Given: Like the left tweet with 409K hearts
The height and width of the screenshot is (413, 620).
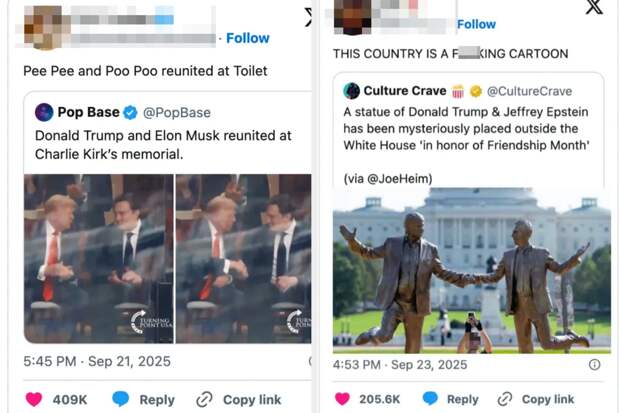Looking at the screenshot, I should point(34,399).
